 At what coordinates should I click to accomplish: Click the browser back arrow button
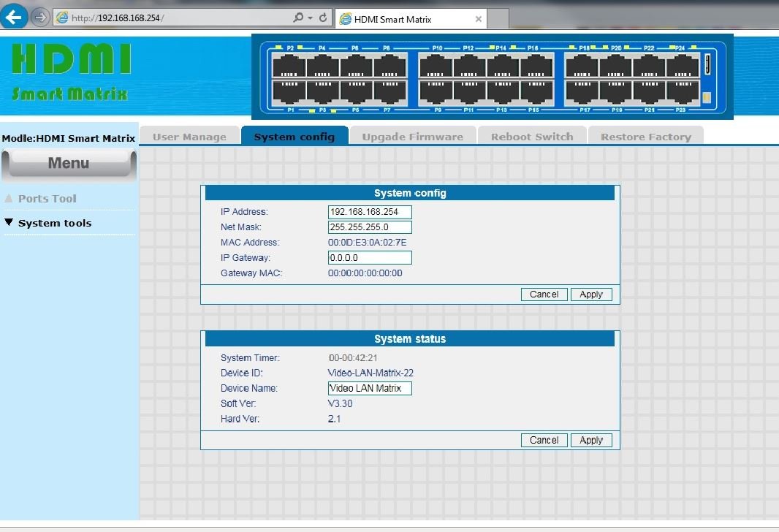click(x=15, y=18)
